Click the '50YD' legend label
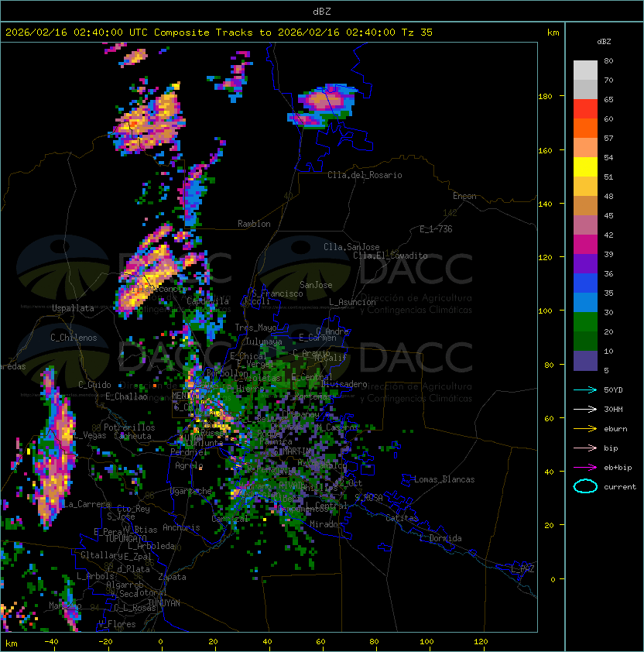 613,390
